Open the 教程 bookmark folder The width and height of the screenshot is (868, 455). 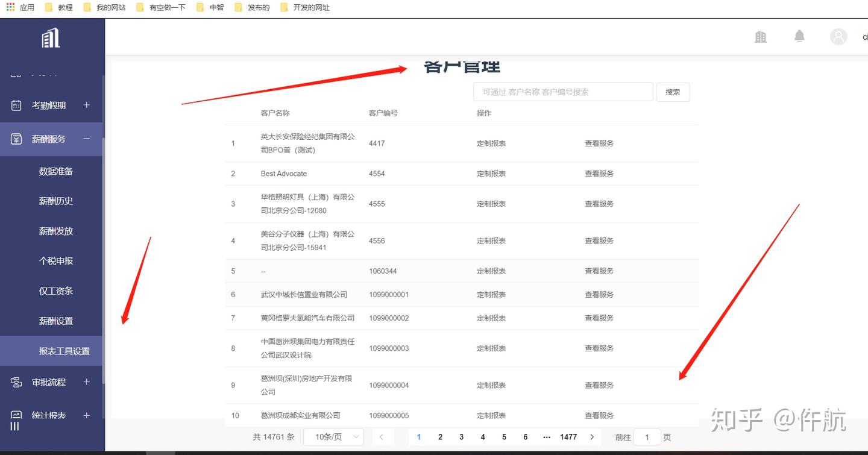click(x=59, y=7)
